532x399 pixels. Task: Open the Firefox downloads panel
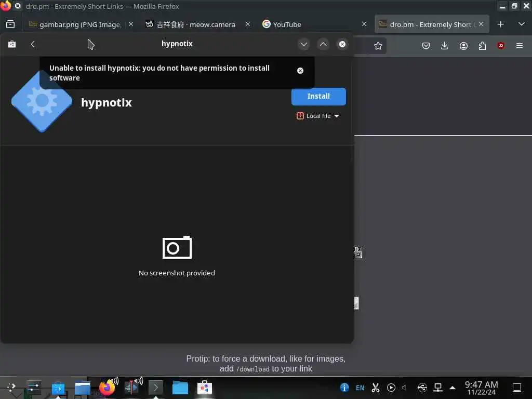[x=445, y=46]
